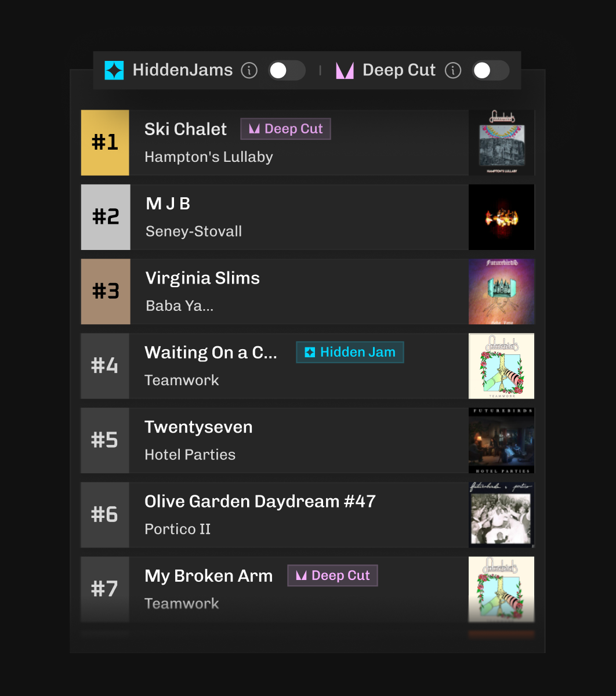Open Hampton's Lullaby album cover thumbnail
This screenshot has height=696, width=616.
coord(501,142)
